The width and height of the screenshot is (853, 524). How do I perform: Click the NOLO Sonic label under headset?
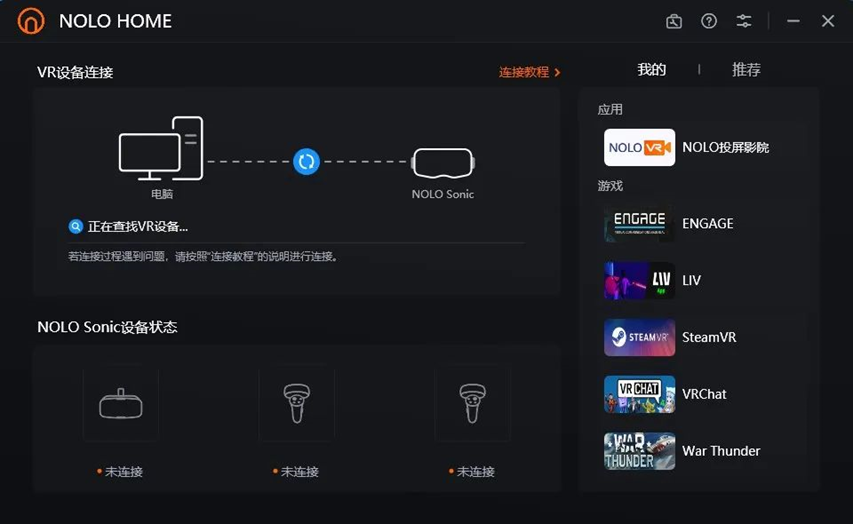[442, 194]
